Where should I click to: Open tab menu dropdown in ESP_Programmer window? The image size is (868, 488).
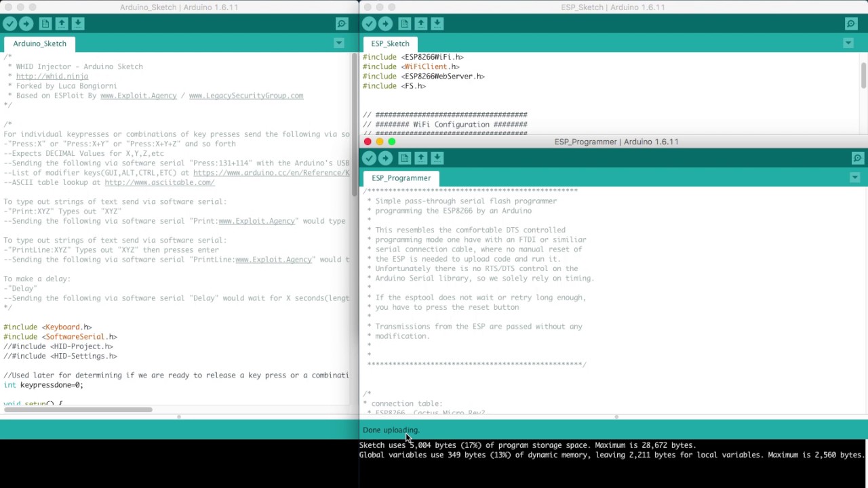pos(854,178)
